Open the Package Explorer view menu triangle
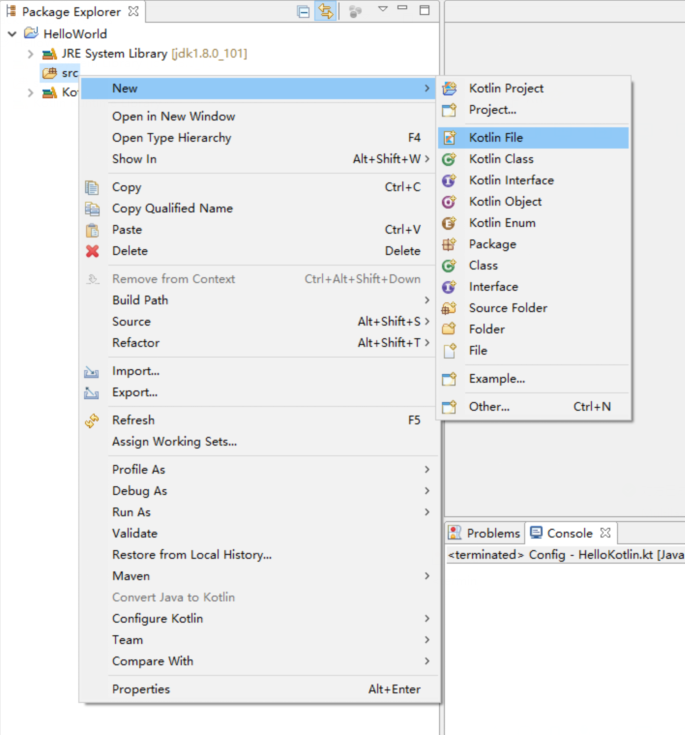 (x=383, y=9)
